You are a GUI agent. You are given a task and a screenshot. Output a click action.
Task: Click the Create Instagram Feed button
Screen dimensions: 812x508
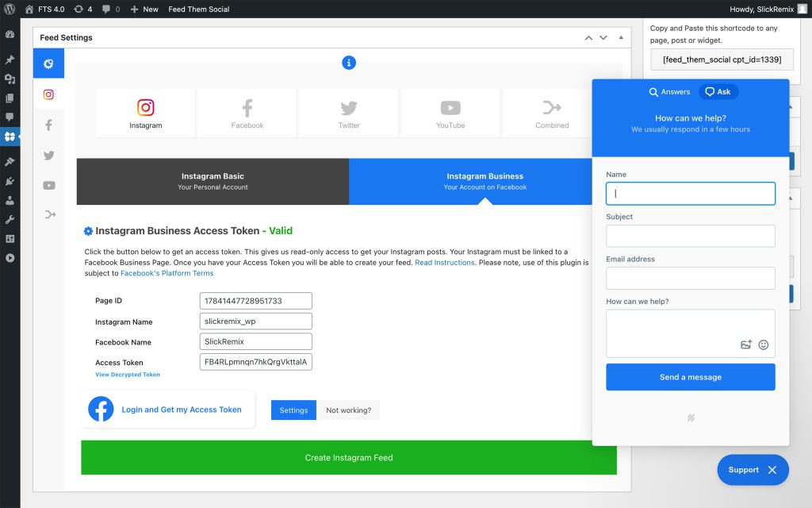349,458
